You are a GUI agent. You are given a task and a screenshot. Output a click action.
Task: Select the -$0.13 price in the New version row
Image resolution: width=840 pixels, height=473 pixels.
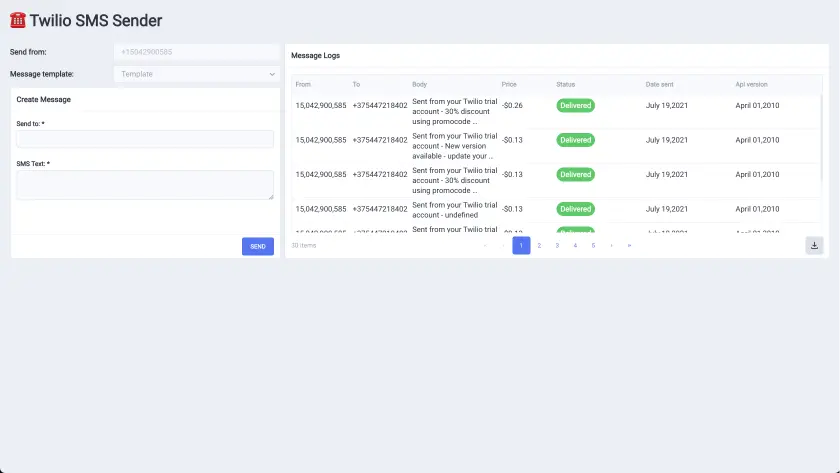(512, 140)
